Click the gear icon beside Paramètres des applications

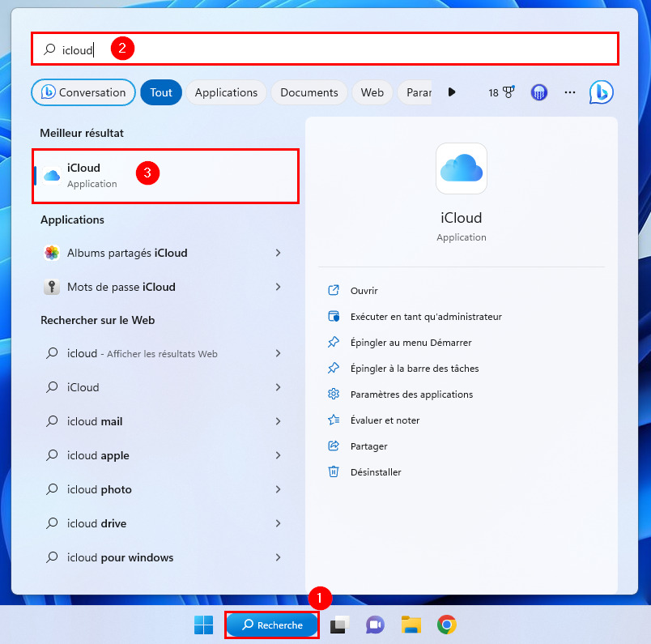click(x=334, y=394)
